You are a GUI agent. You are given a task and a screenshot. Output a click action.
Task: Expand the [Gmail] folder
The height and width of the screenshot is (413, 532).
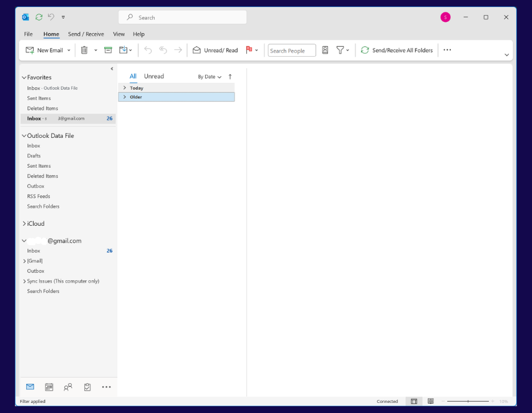(x=24, y=261)
